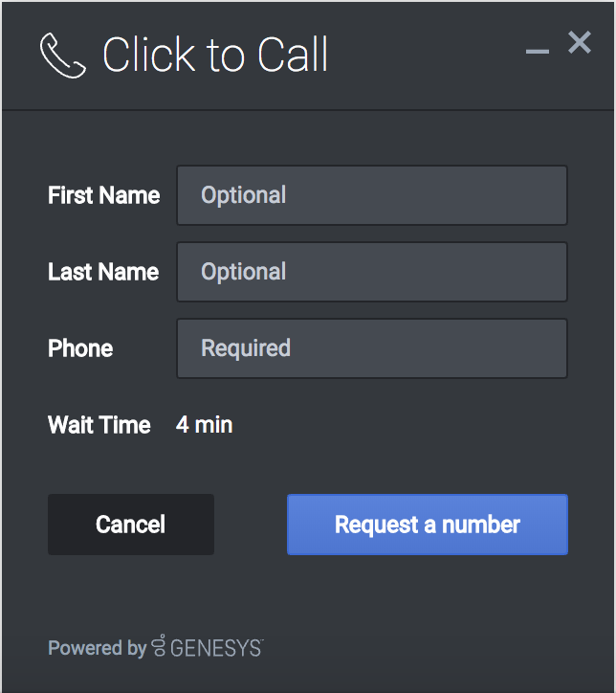Click the phone handset icon in header

click(63, 56)
